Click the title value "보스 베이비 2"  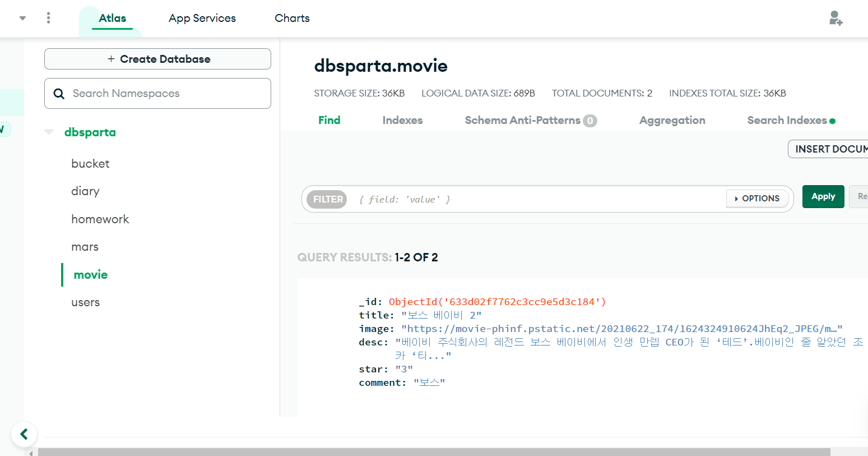442,315
